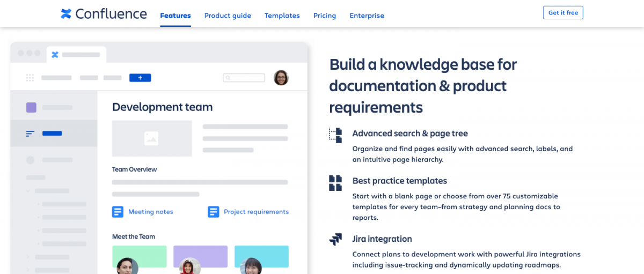Click the blue team member card
This screenshot has height=274, width=644.
click(x=262, y=257)
